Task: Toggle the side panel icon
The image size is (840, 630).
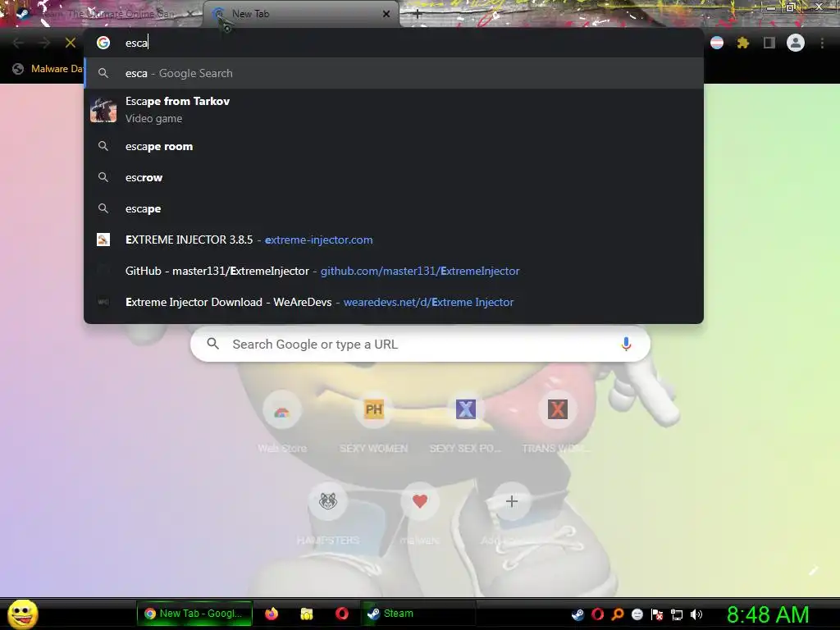Action: coord(769,43)
